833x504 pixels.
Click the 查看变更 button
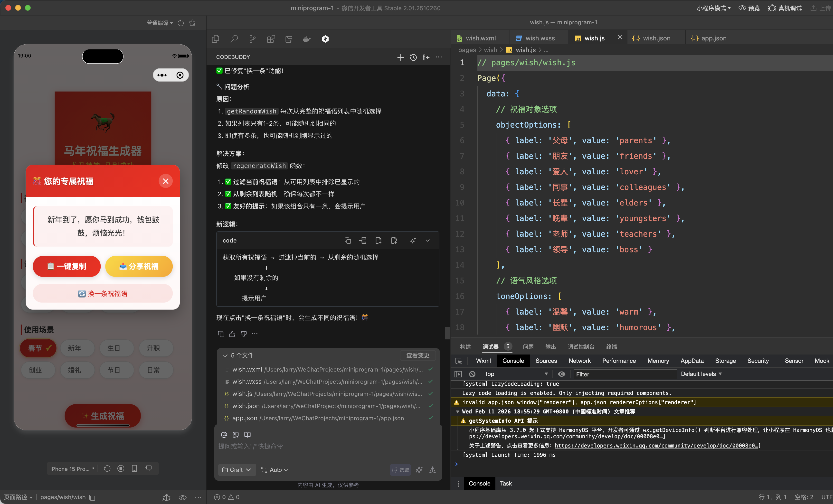click(417, 355)
